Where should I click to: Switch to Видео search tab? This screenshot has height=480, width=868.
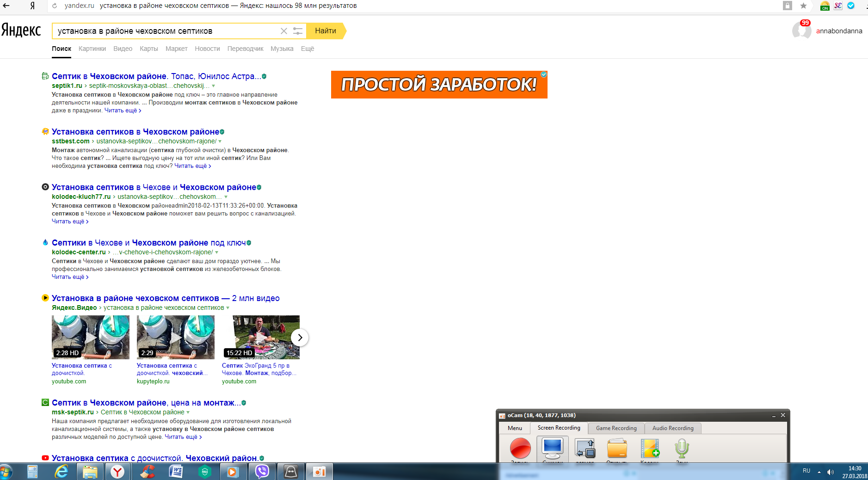point(123,49)
